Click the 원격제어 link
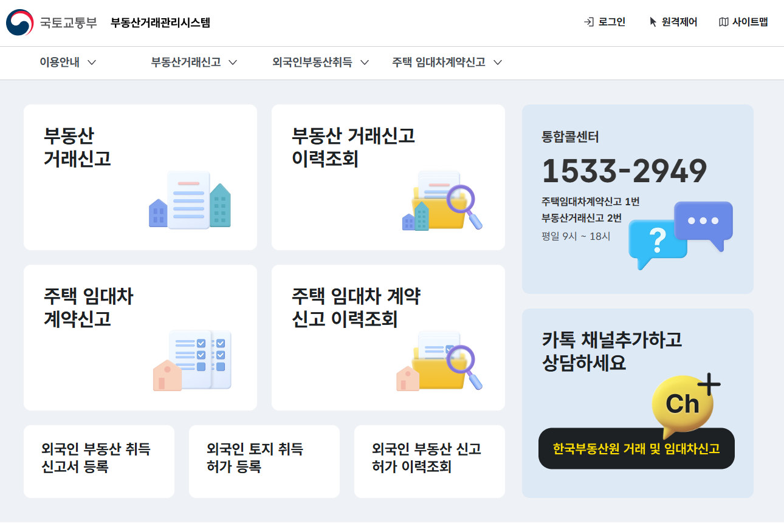The width and height of the screenshot is (784, 532). pyautogui.click(x=679, y=22)
